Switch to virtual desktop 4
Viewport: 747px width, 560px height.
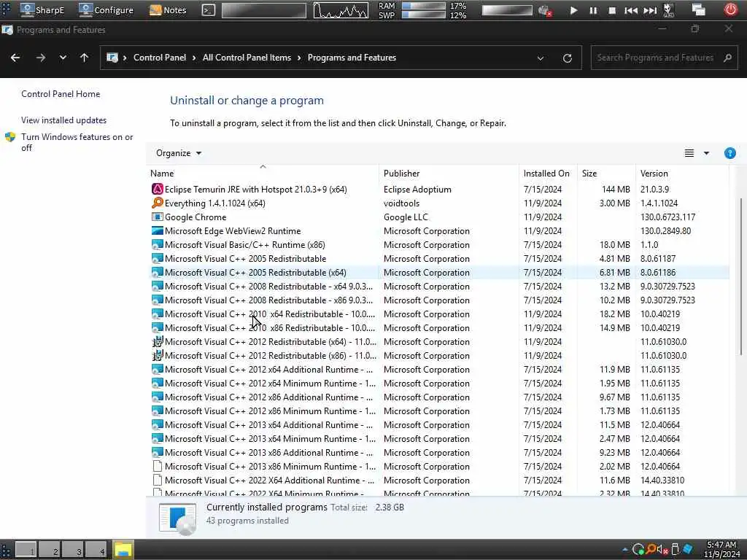click(96, 550)
